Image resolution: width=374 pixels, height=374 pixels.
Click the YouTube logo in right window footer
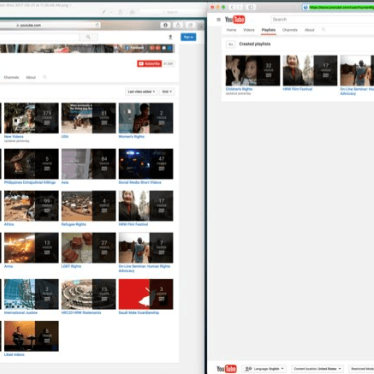[x=227, y=369]
